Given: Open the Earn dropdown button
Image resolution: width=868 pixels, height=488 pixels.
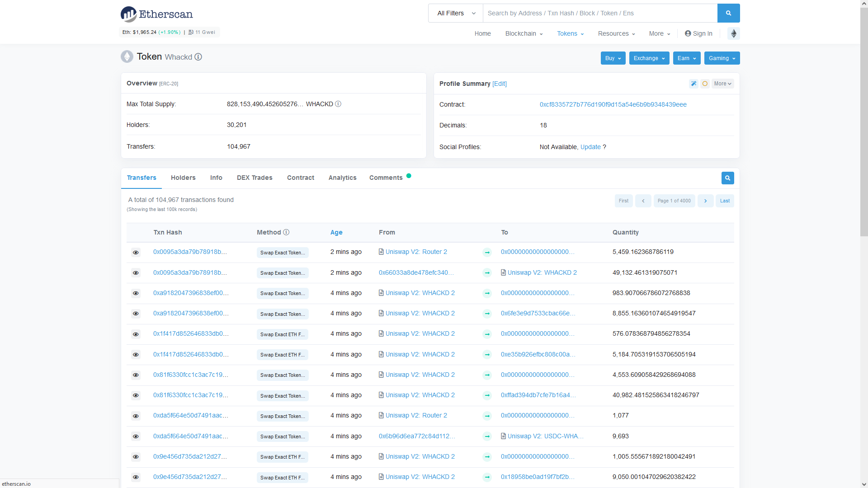Looking at the screenshot, I should [x=687, y=58].
